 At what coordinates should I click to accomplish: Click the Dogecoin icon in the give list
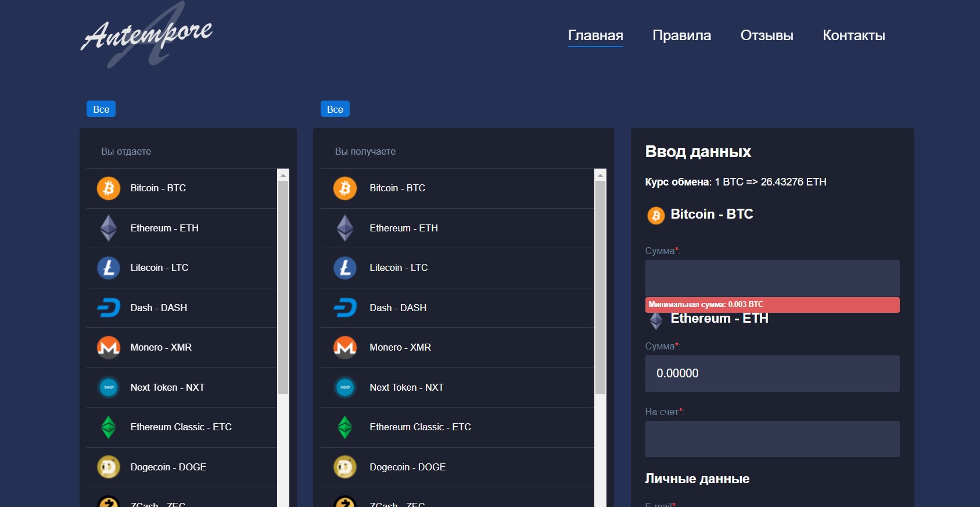click(109, 467)
